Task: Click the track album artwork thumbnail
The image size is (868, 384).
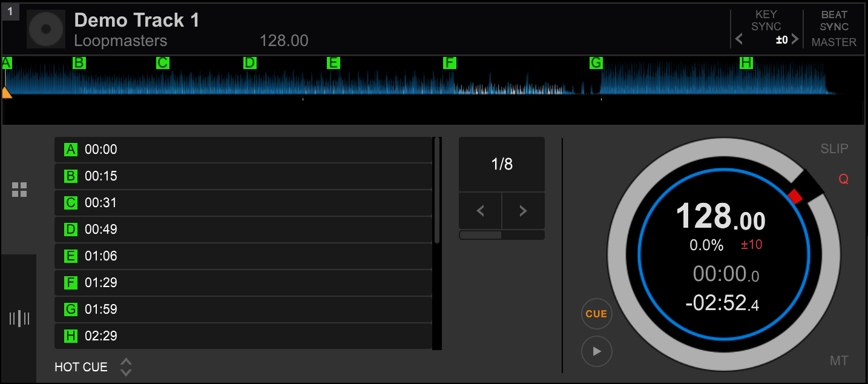Action: coord(45,29)
